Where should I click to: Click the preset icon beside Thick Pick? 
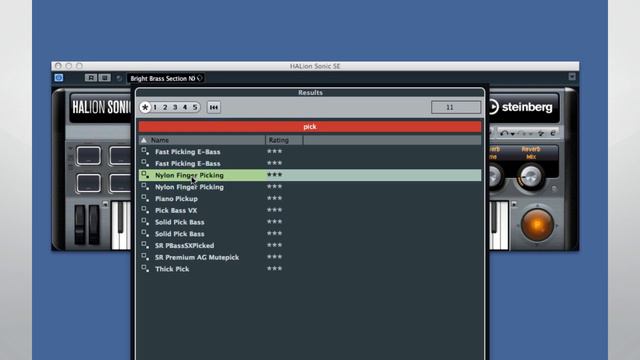click(x=145, y=268)
